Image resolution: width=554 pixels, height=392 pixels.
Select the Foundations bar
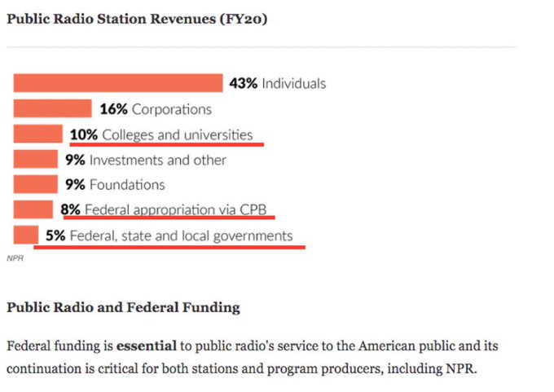pyautogui.click(x=36, y=184)
